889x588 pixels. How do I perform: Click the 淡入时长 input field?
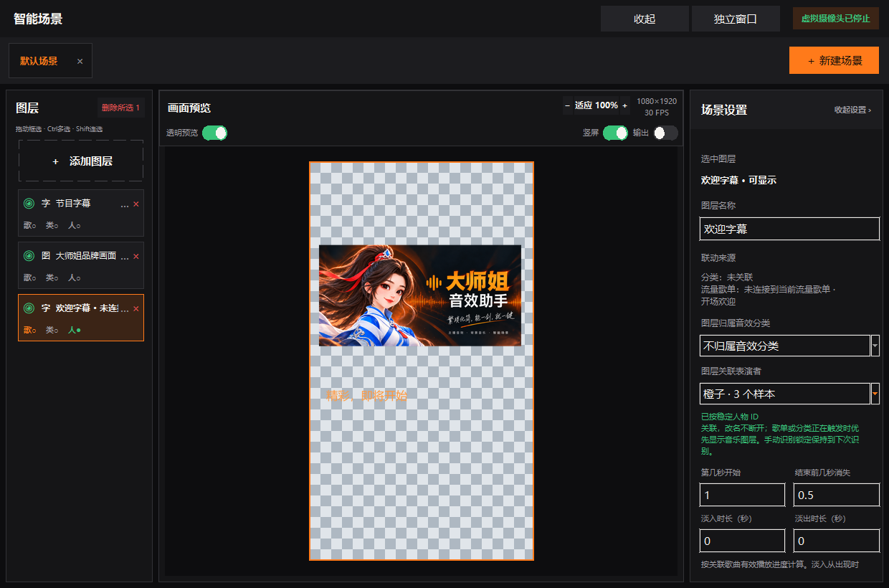(743, 541)
